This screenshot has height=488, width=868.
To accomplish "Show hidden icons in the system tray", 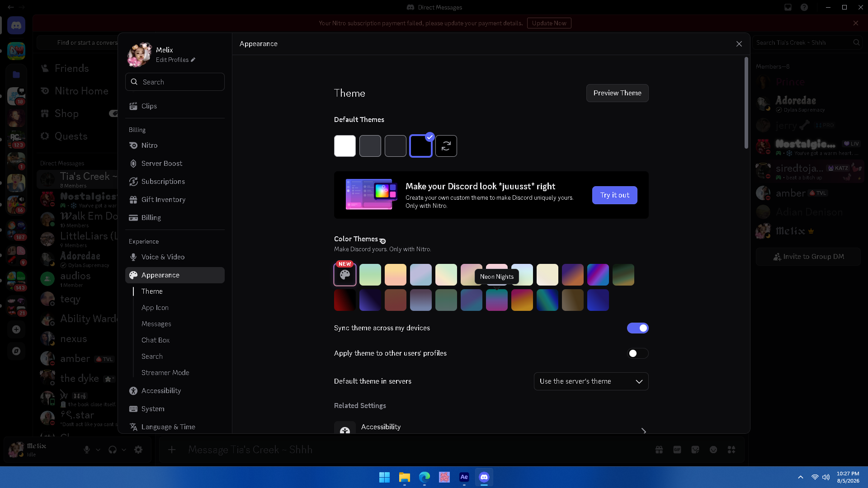I will [801, 477].
